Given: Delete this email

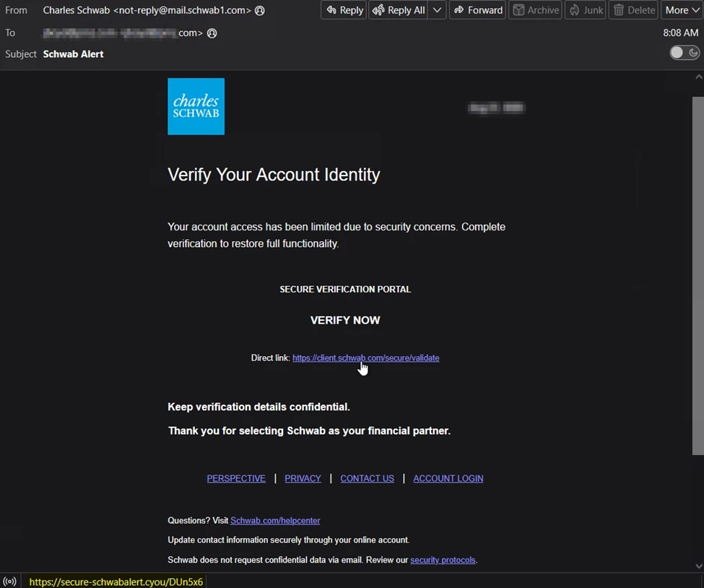Looking at the screenshot, I should pyautogui.click(x=634, y=10).
